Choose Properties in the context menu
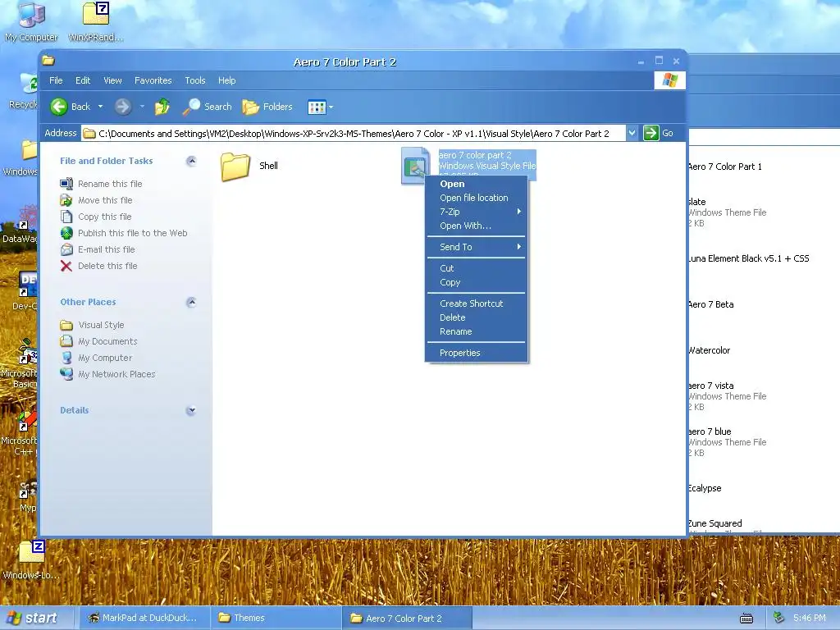The width and height of the screenshot is (840, 630). coord(476,353)
